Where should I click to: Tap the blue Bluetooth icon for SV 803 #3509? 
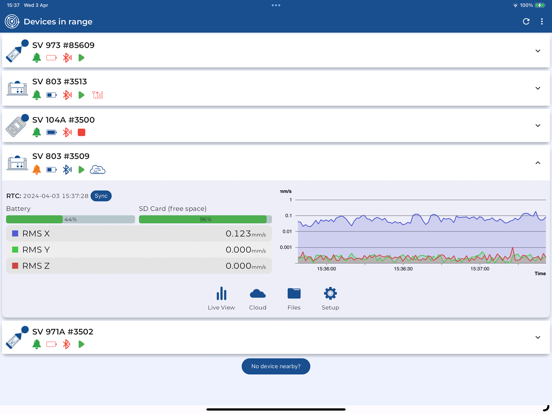click(x=67, y=170)
